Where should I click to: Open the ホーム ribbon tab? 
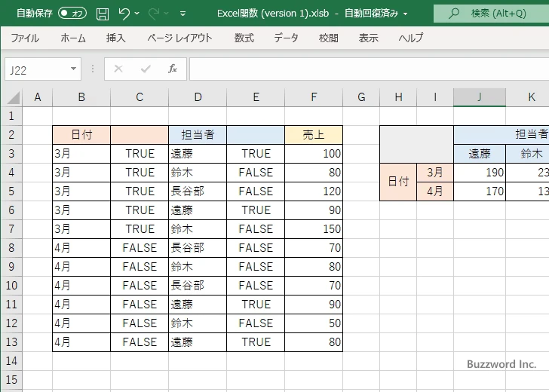(x=73, y=38)
